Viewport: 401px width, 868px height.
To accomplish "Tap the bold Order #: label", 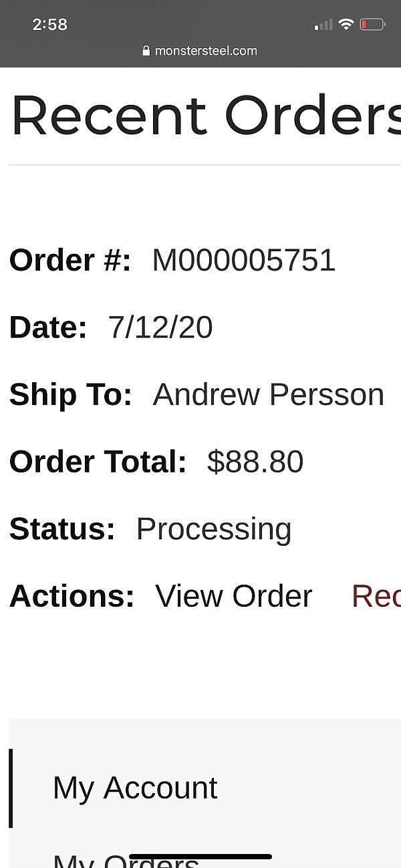I will [x=70, y=260].
